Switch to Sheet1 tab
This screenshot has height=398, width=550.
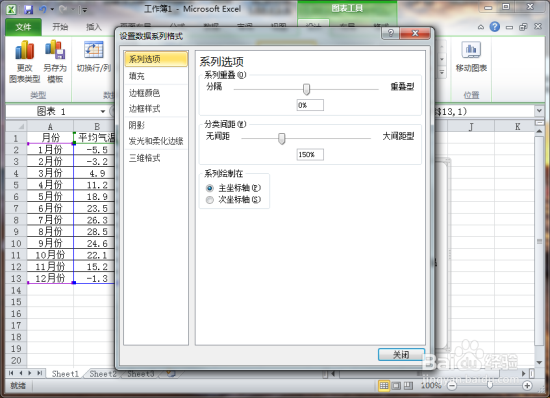(x=65, y=374)
